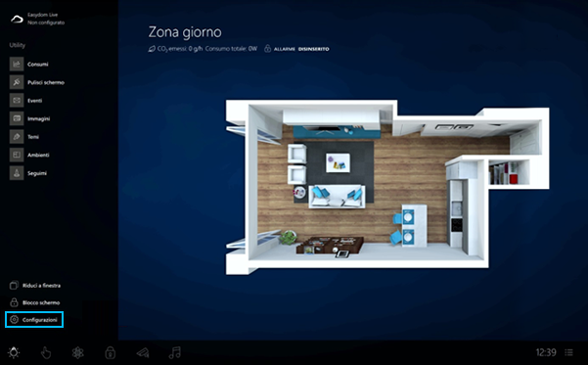The height and width of the screenshot is (365, 588).
Task: Activate the Seguimi utility icon
Action: click(17, 173)
